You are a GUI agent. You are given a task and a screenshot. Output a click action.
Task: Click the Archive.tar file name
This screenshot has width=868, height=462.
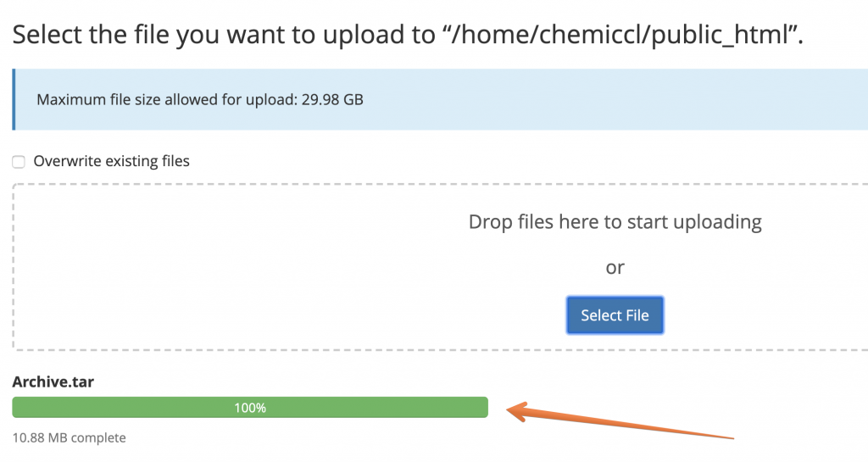(x=53, y=382)
